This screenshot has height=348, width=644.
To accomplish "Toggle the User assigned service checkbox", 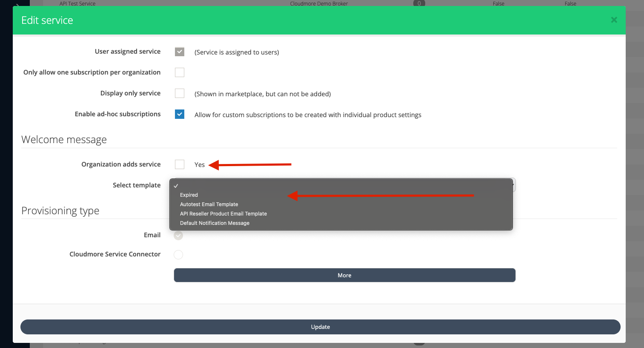I will [x=180, y=52].
